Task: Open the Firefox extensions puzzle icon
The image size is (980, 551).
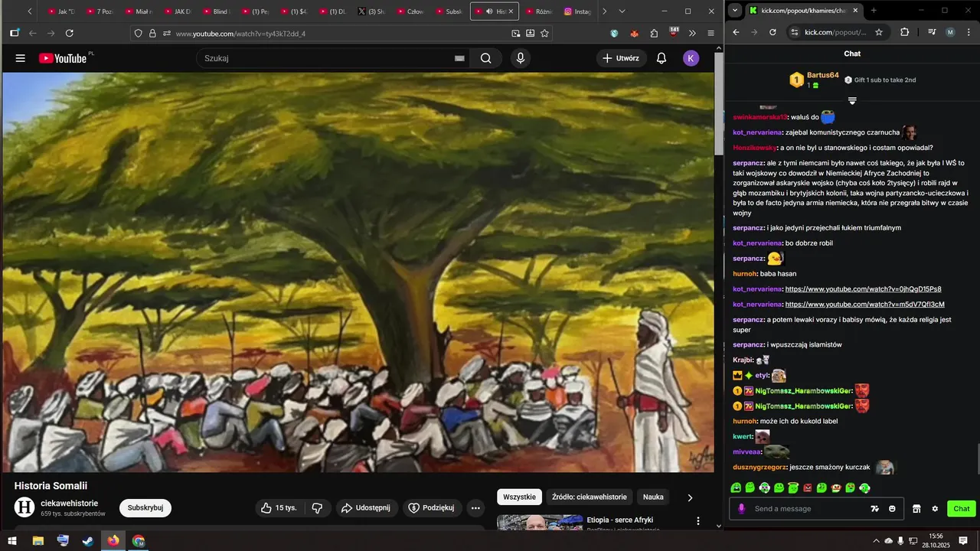Action: coord(654,34)
